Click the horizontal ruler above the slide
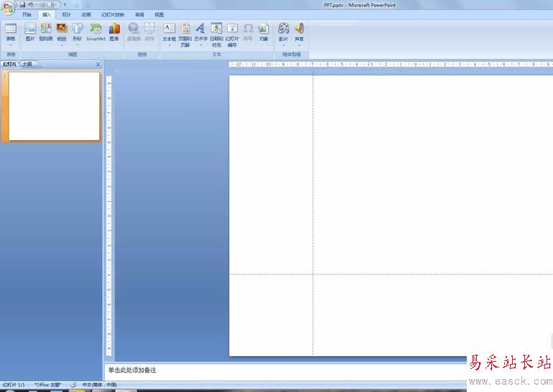 click(391, 65)
